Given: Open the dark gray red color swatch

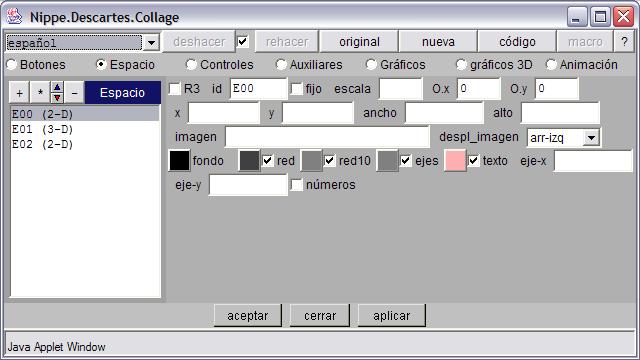Looking at the screenshot, I should point(249,160).
